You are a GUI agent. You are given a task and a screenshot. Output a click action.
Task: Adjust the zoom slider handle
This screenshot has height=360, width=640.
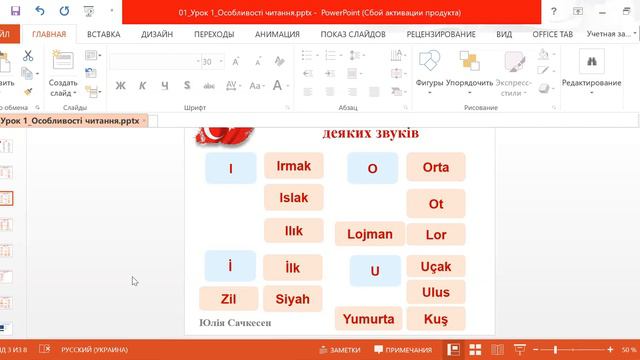pos(555,350)
